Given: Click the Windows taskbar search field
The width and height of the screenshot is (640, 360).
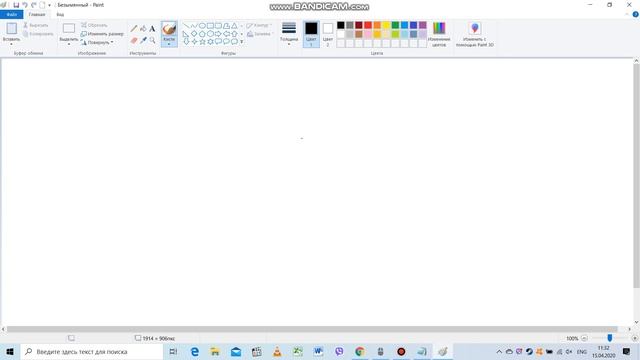Looking at the screenshot, I should click(x=91, y=351).
